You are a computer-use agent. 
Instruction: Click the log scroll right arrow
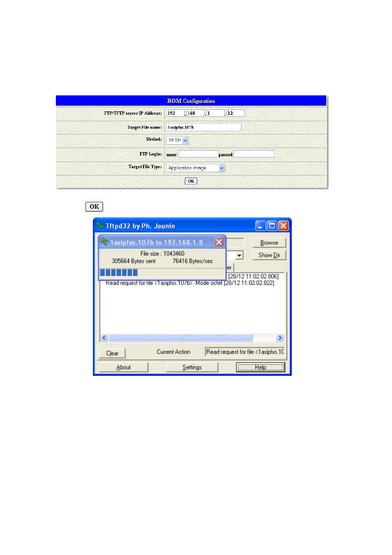(x=280, y=338)
